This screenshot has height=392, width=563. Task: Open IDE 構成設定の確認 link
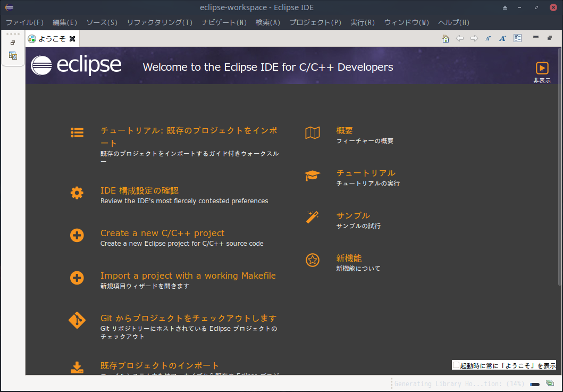coord(139,190)
